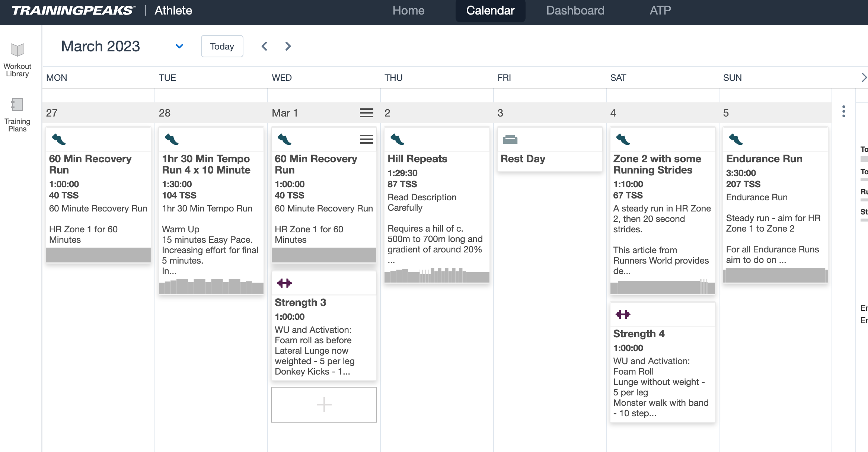Select the Sunday day header 5
The width and height of the screenshot is (868, 452).
coord(725,113)
